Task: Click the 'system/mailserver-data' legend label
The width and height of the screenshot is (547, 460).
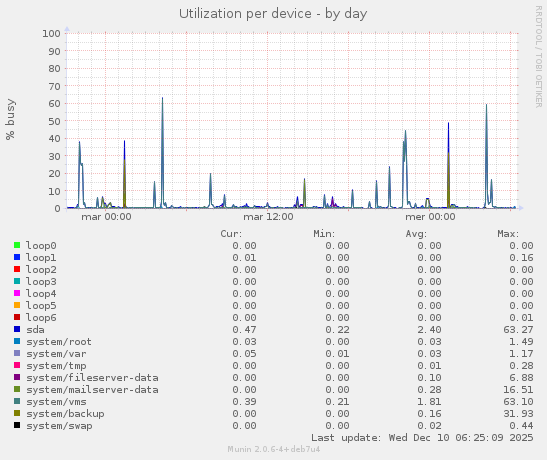Action: coord(92,390)
